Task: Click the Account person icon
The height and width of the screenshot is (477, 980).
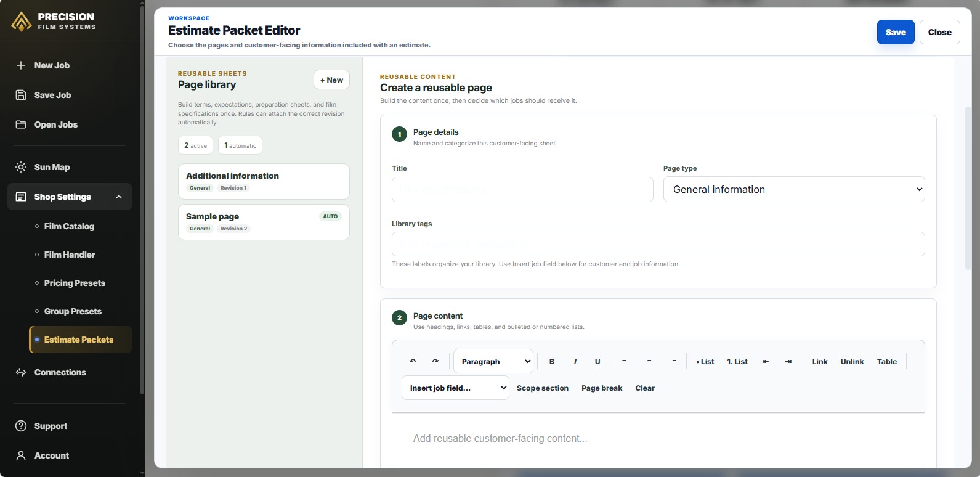Action: [21, 455]
